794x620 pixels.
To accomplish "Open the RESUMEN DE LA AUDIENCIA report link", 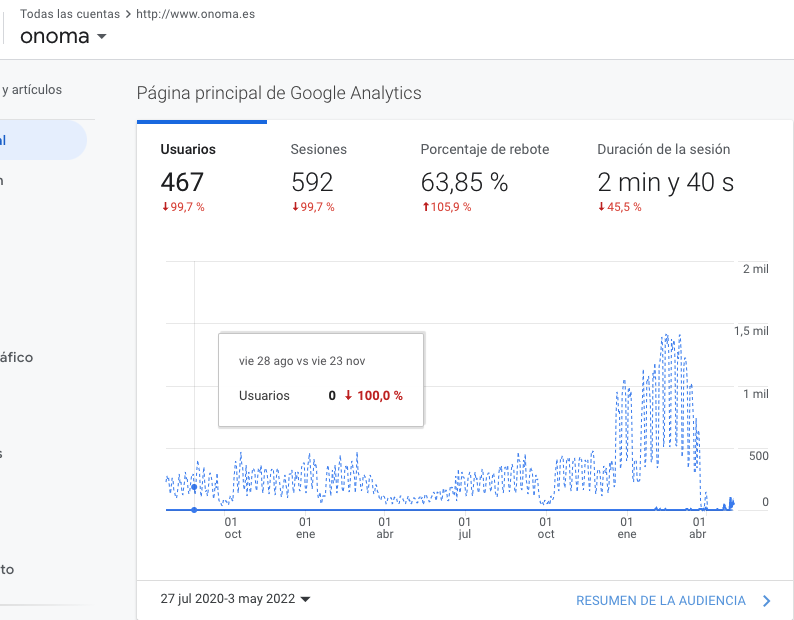I will click(x=661, y=601).
